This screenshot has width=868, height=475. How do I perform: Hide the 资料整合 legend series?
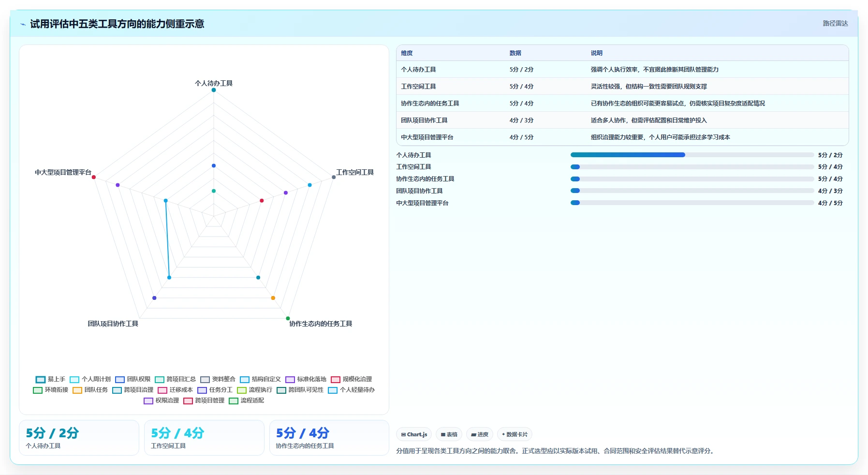(218, 379)
